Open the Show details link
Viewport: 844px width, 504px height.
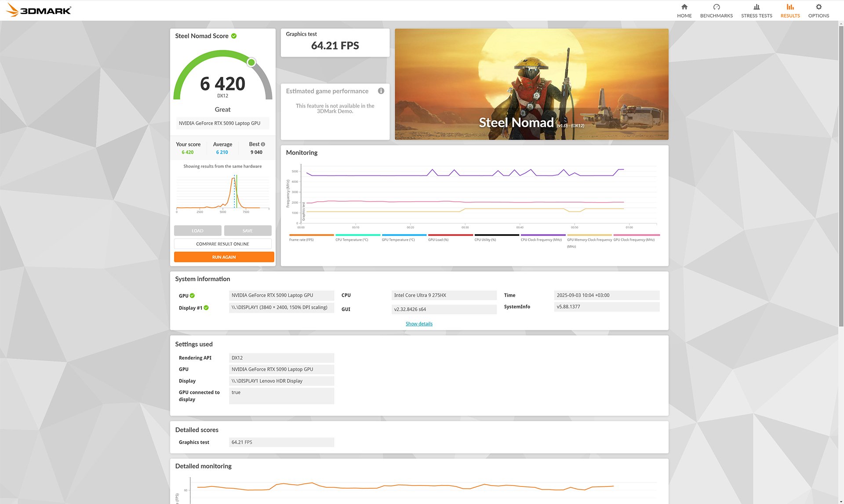[419, 324]
